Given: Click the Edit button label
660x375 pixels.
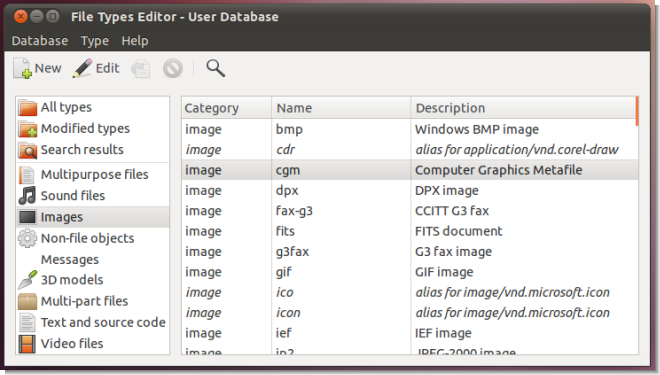Looking at the screenshot, I should [108, 68].
